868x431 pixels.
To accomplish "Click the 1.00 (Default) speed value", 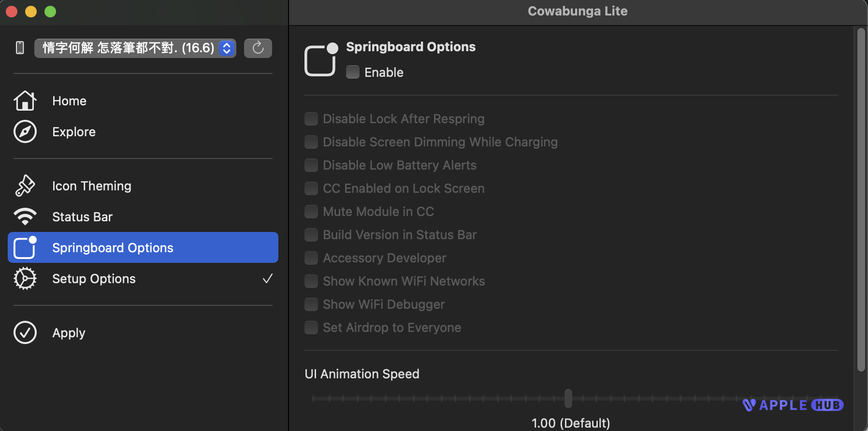I will [x=571, y=423].
